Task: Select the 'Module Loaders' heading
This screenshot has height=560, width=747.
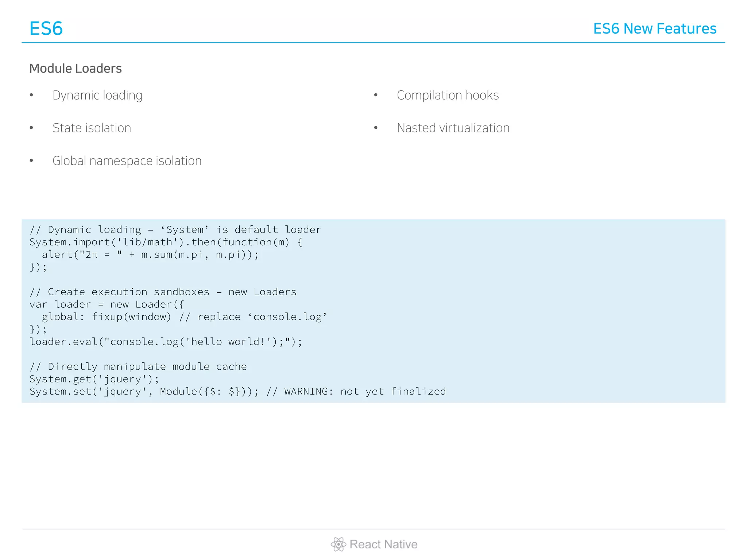Action: tap(76, 68)
